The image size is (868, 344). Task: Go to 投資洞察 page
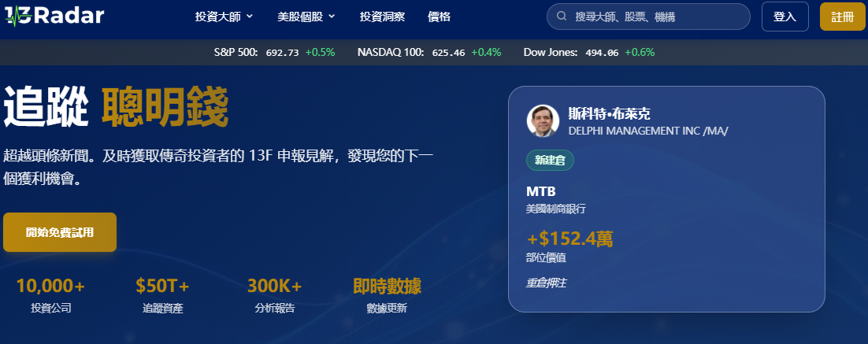coord(382,17)
